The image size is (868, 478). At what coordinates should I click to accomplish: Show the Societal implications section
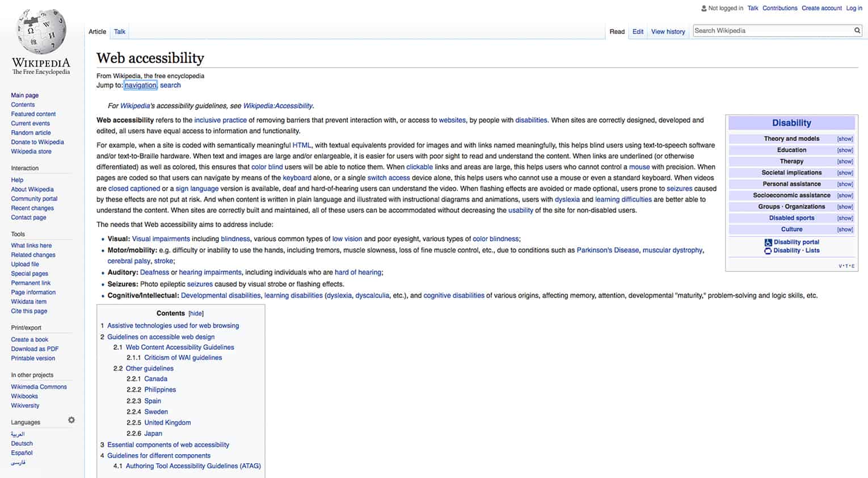click(845, 173)
